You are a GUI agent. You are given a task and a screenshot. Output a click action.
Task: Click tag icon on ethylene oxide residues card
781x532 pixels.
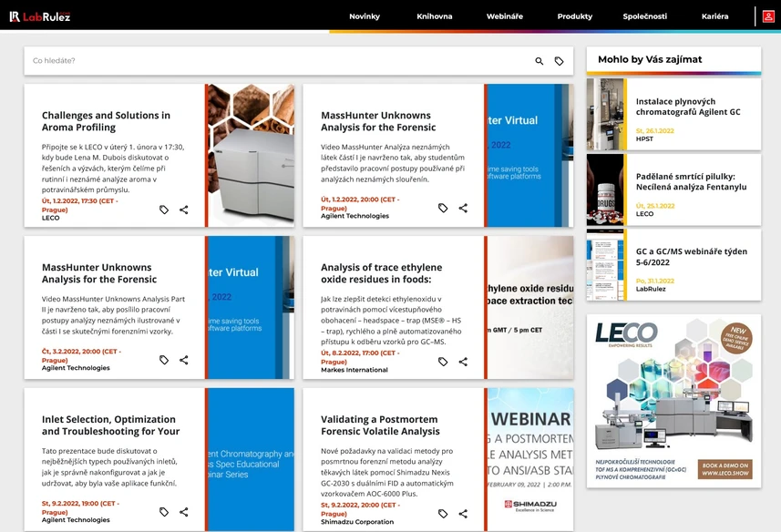click(443, 362)
